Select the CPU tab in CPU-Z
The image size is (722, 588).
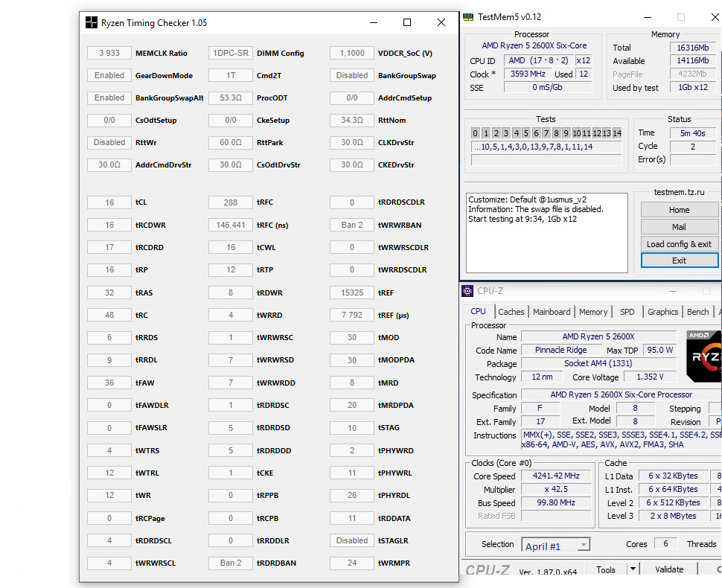478,311
